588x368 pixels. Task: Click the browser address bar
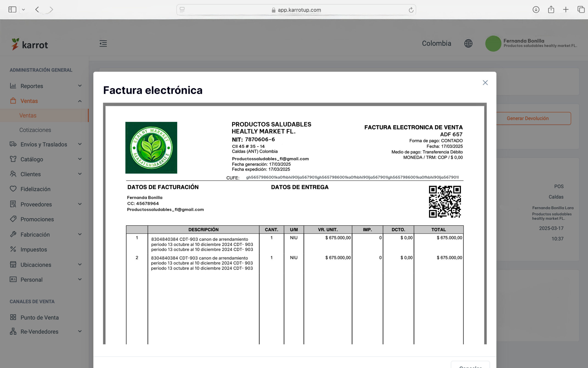coord(296,10)
